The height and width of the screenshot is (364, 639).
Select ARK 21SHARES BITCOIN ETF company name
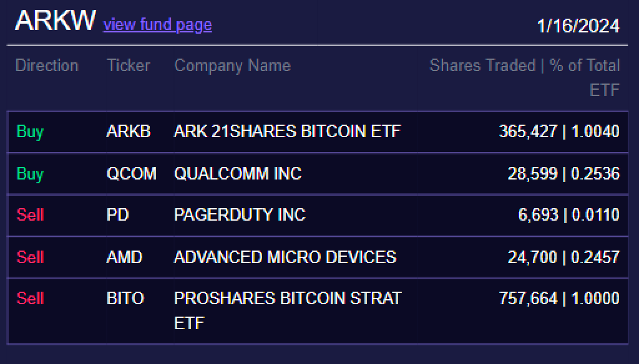[x=287, y=132]
